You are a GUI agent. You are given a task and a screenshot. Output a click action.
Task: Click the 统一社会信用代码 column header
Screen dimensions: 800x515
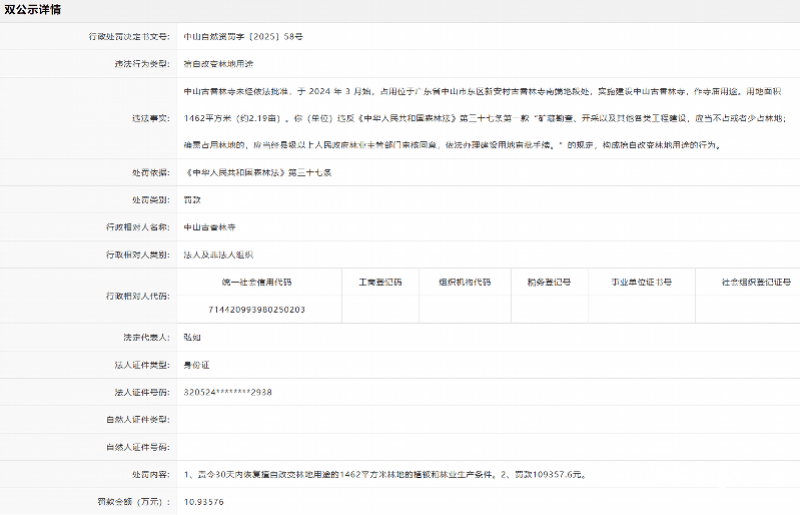(257, 282)
